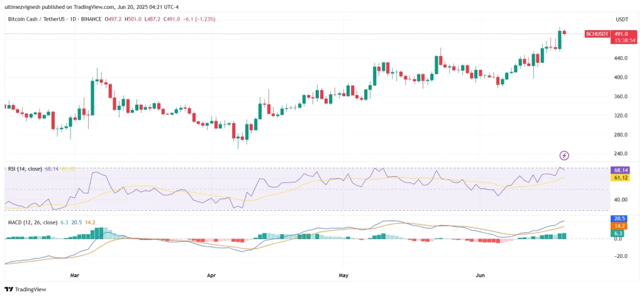644x297 pixels.
Task: Click the −20.0 label on the MACD axis
Action: pyautogui.click(x=620, y=256)
